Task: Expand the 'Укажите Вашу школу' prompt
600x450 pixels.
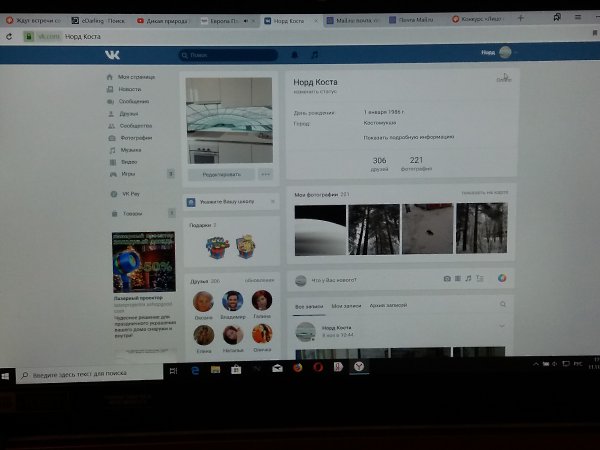Action: coord(232,201)
